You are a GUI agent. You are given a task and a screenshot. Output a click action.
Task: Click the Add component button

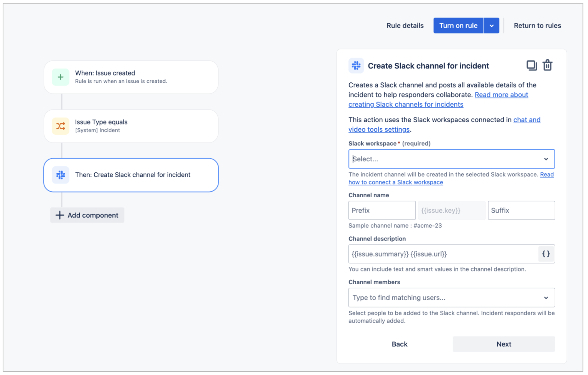(x=87, y=215)
